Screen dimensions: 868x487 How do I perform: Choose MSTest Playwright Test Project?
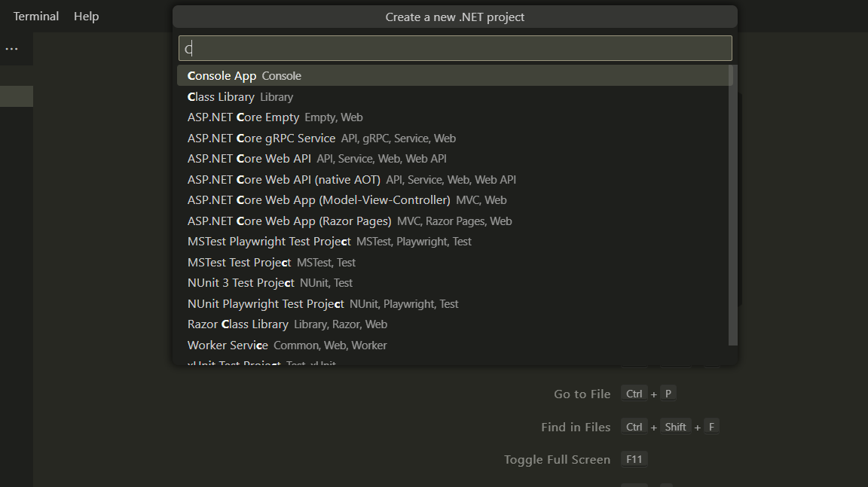[454, 242]
